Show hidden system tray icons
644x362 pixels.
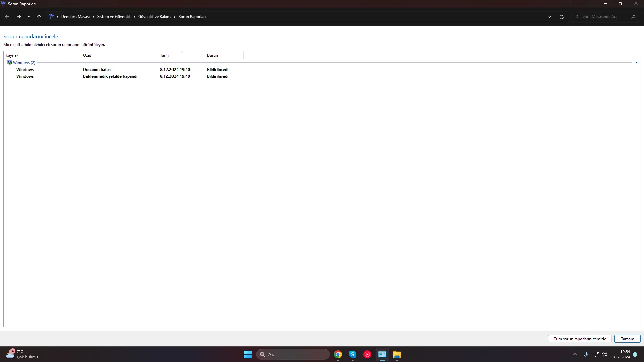coord(575,354)
